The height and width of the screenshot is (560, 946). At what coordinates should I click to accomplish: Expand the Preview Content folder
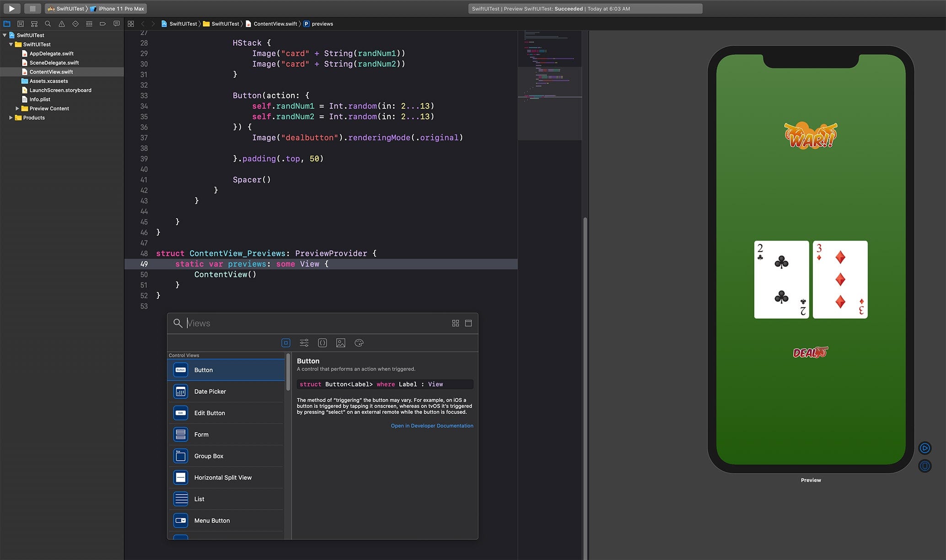click(17, 108)
